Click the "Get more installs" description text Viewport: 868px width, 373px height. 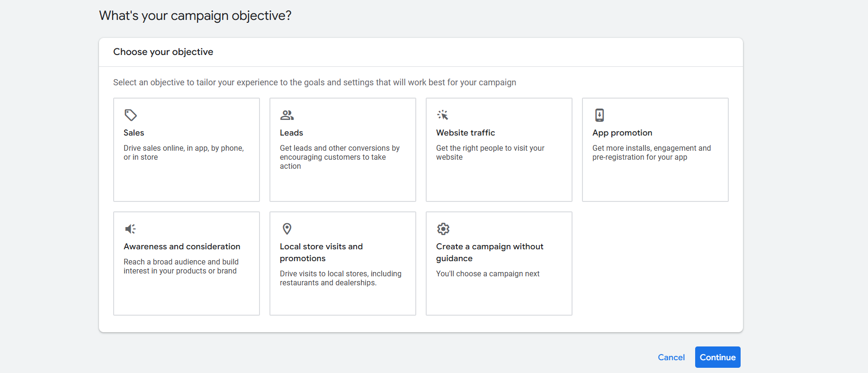(651, 153)
